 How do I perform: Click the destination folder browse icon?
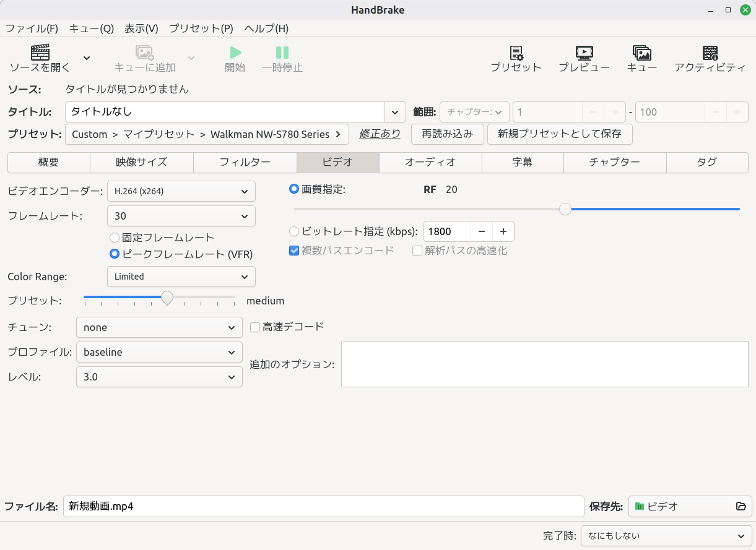click(741, 506)
